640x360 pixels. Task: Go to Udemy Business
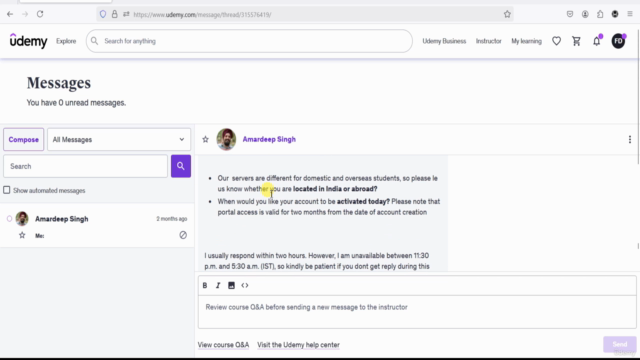pyautogui.click(x=444, y=41)
